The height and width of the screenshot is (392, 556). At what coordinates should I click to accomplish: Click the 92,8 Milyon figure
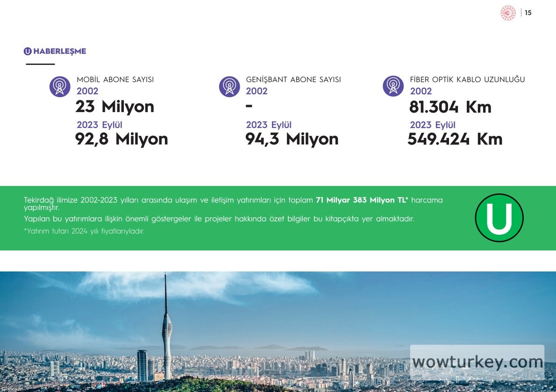pos(121,139)
